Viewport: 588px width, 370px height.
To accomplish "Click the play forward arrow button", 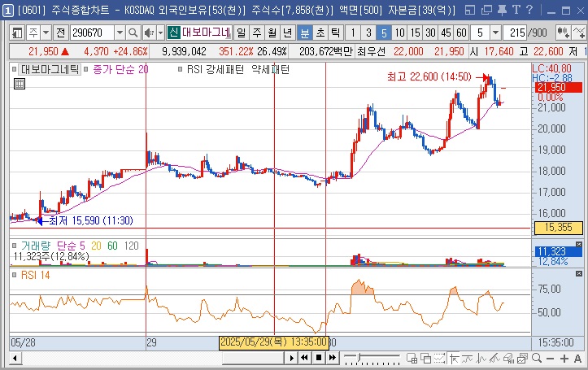I will 291,358.
